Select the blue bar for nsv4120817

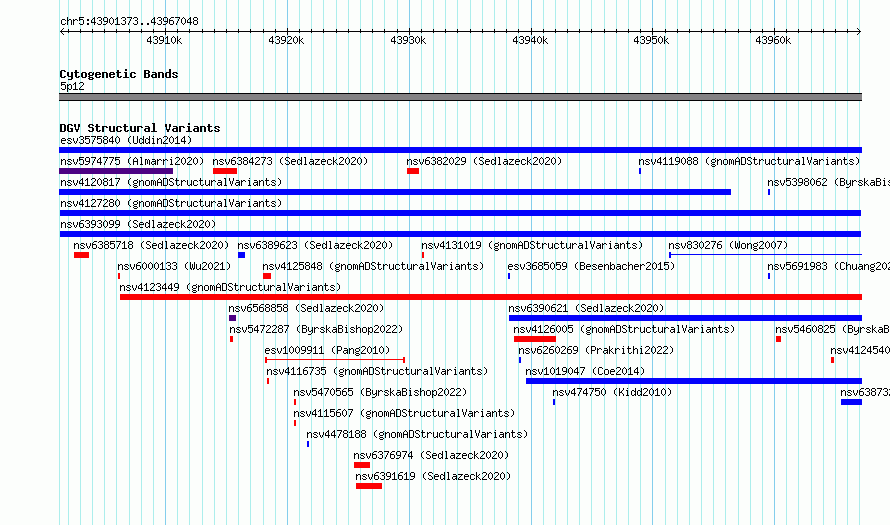395,192
